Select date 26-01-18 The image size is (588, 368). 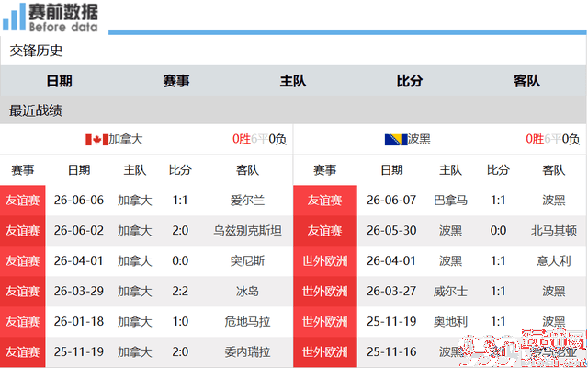[79, 321]
